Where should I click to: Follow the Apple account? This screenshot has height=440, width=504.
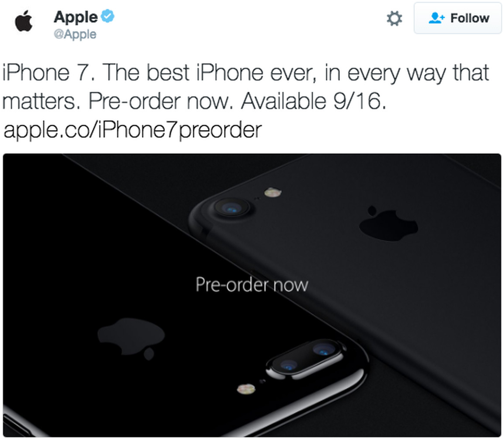click(x=458, y=18)
